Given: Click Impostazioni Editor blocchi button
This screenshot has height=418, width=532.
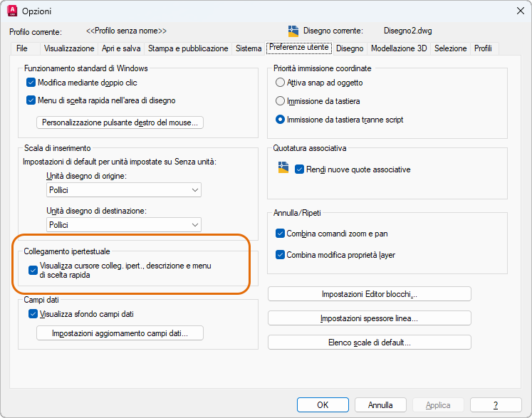Looking at the screenshot, I should point(369,294).
